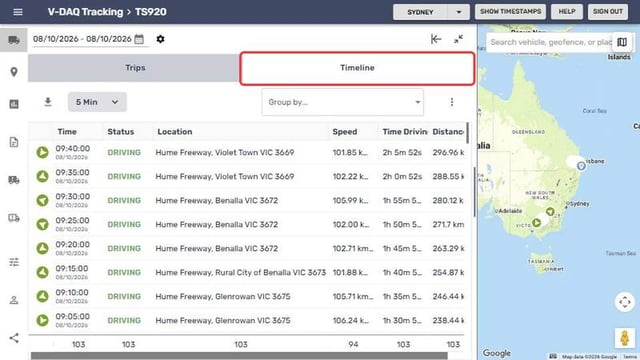Click the SIGN OUT button

[x=608, y=11]
